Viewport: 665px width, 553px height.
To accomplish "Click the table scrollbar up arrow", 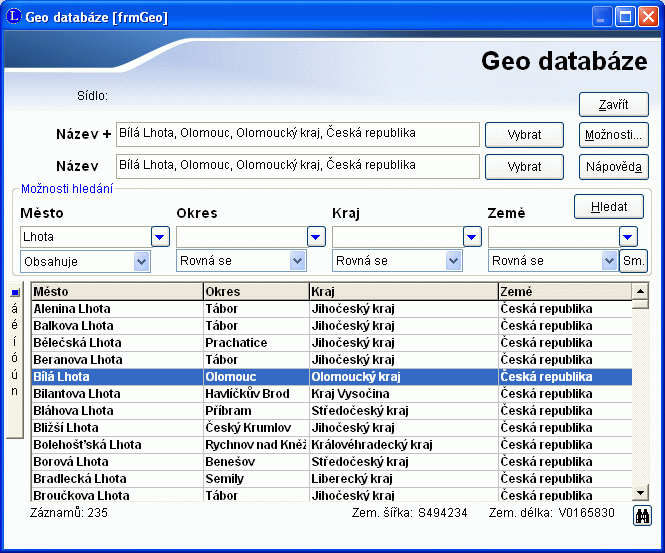I will point(640,291).
